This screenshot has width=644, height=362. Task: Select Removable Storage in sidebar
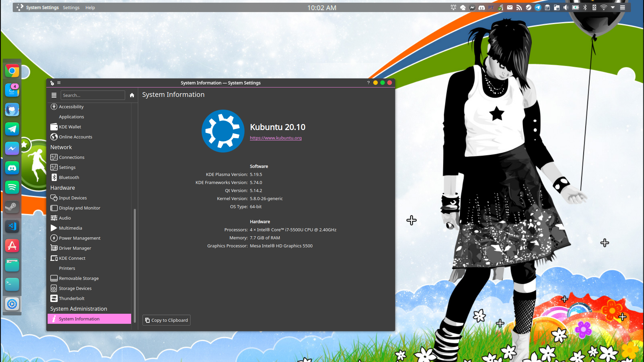click(x=89, y=278)
